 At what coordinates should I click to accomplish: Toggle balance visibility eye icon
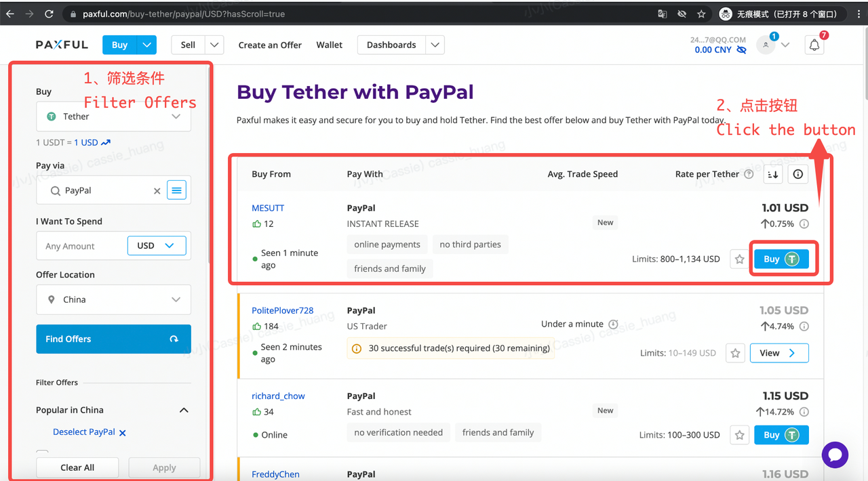coord(741,49)
